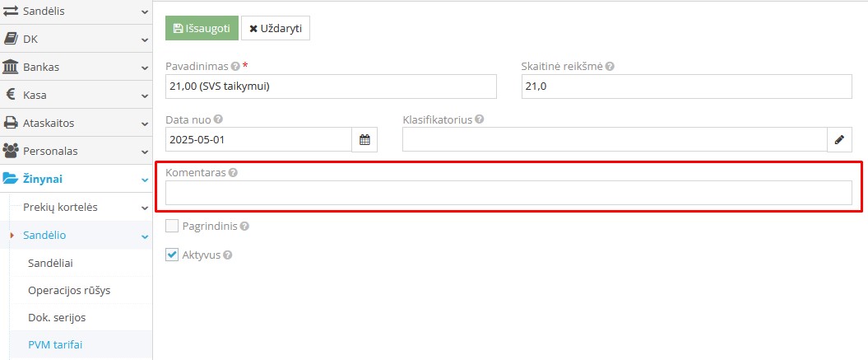Viewport: 868px width, 360px height.
Task: Click the help icon beside Pagrindinis
Action: [x=244, y=227]
